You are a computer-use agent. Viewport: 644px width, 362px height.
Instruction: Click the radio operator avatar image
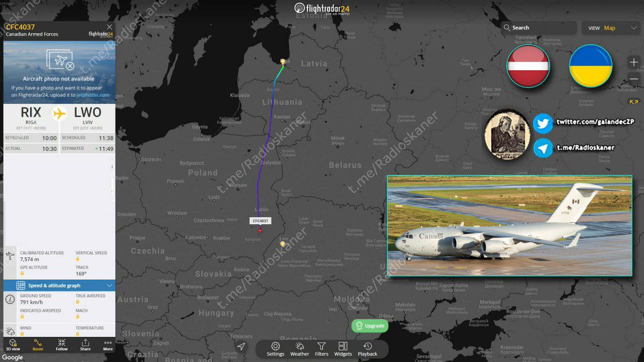click(x=507, y=135)
